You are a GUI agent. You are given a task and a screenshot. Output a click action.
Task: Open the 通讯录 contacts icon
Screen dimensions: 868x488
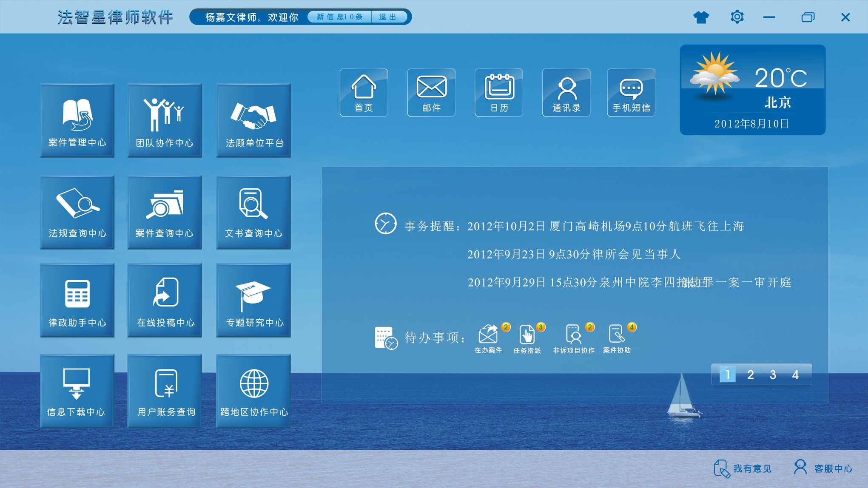click(566, 92)
